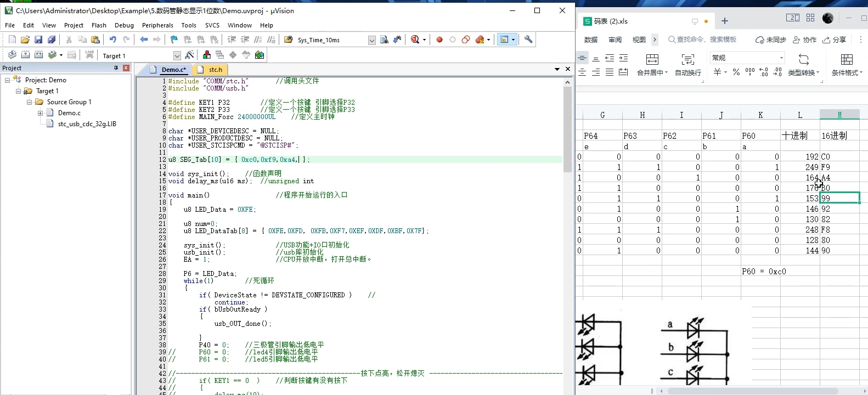Build target icon in µVision
This screenshot has height=395, width=868.
pyautogui.click(x=25, y=55)
